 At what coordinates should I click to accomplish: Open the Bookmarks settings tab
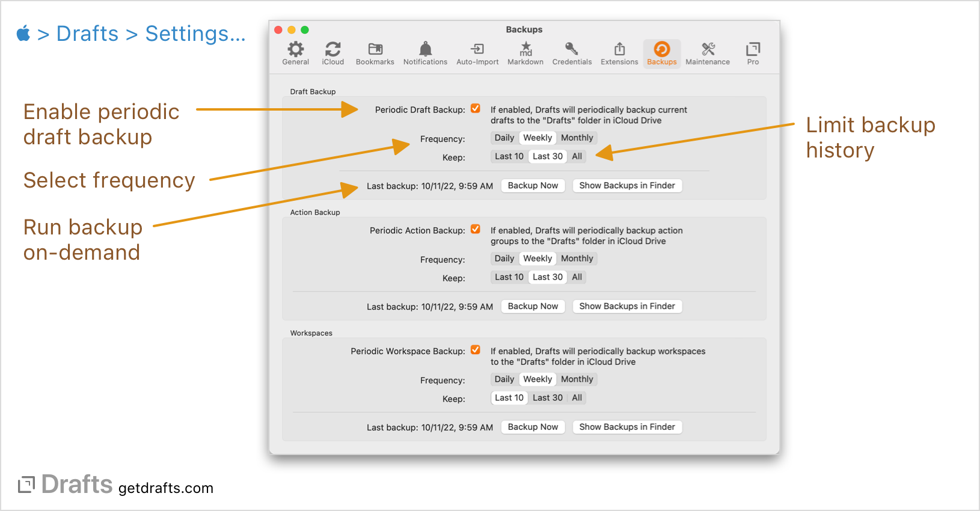tap(375, 54)
